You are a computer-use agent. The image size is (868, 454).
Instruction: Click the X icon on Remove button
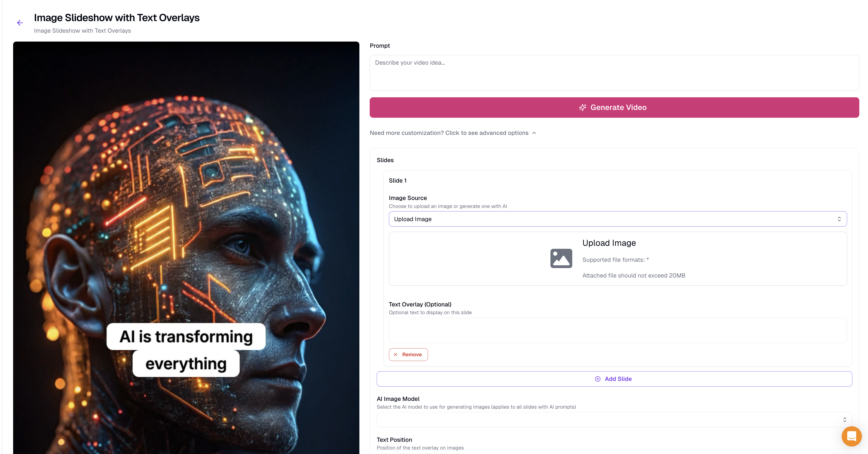tap(396, 355)
